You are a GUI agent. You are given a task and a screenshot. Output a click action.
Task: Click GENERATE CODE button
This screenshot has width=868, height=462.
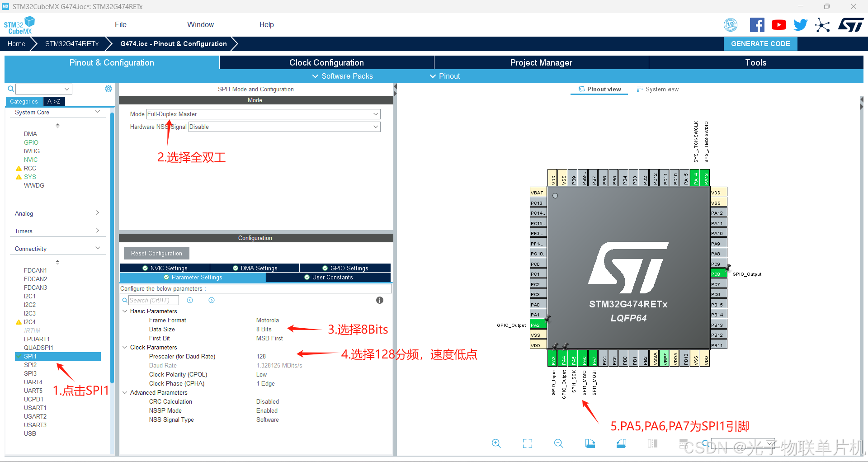click(x=760, y=44)
